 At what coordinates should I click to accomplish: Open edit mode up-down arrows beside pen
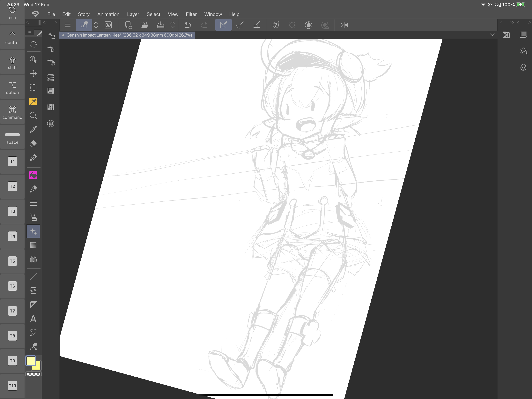click(x=96, y=25)
